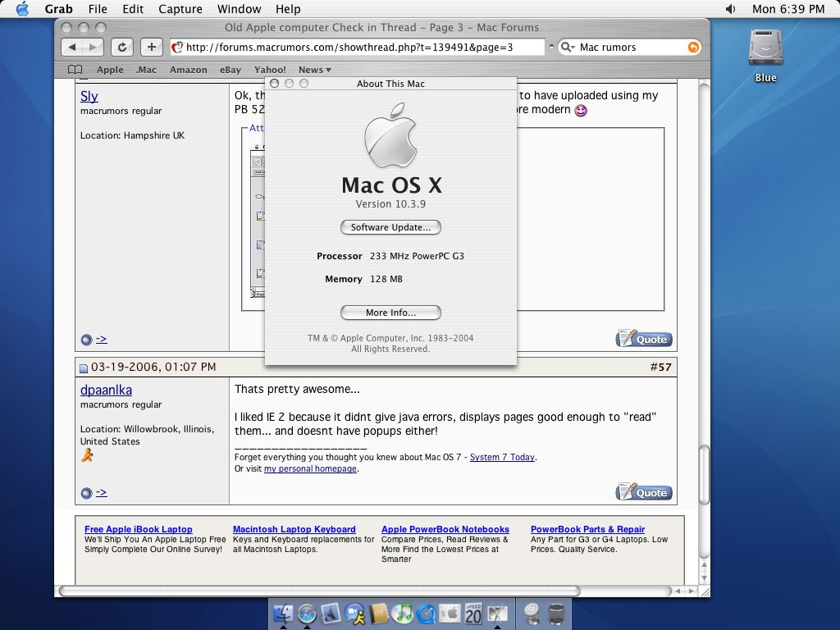The width and height of the screenshot is (840, 630).
Task: Open the search magnifier recent-searches dropdown
Action: click(568, 47)
